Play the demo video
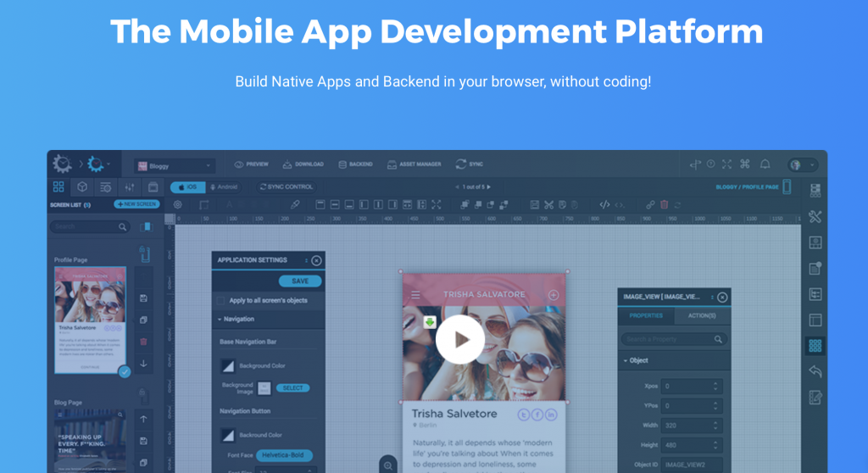Image resolution: width=868 pixels, height=473 pixels. pos(460,340)
